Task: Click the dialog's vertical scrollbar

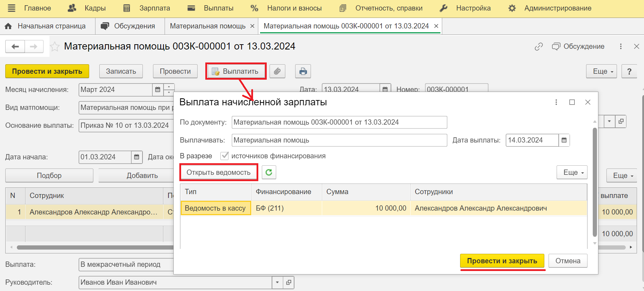Action: pos(595,183)
